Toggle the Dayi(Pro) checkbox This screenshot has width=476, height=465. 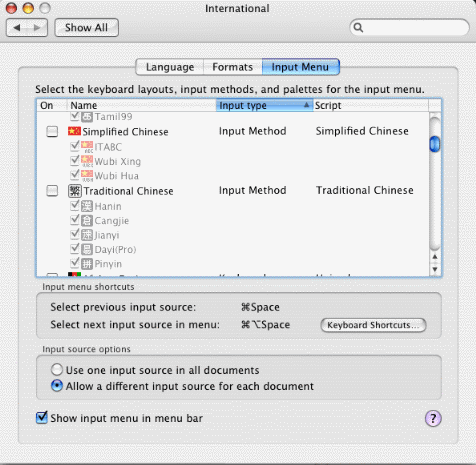click(75, 248)
